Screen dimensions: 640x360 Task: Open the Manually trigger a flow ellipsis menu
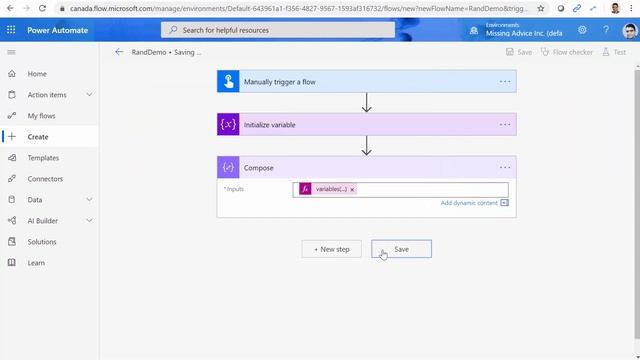(x=505, y=82)
